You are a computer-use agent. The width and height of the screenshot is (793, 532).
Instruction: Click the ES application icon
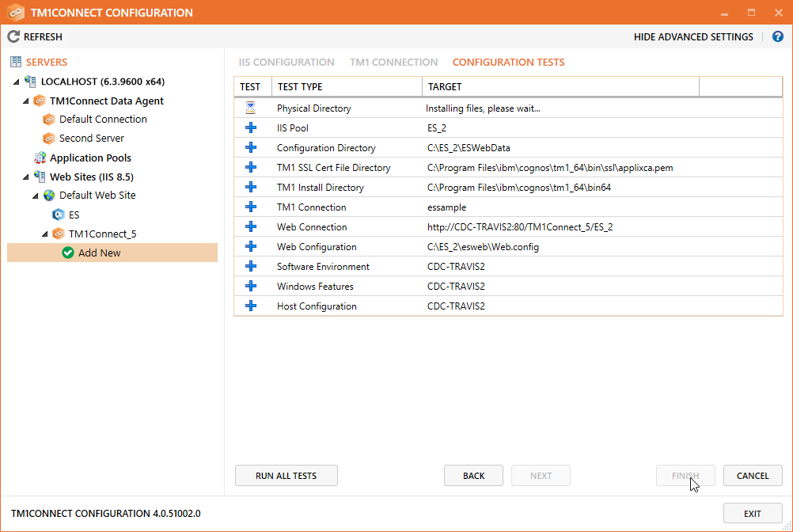(58, 215)
